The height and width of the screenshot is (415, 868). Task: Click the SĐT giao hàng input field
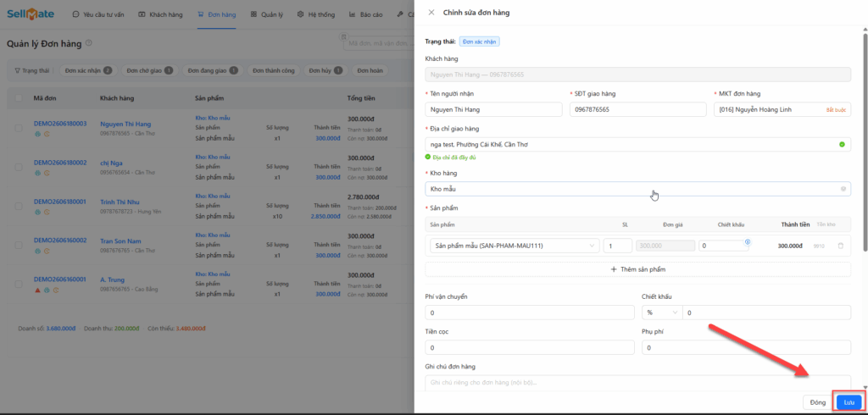click(637, 109)
